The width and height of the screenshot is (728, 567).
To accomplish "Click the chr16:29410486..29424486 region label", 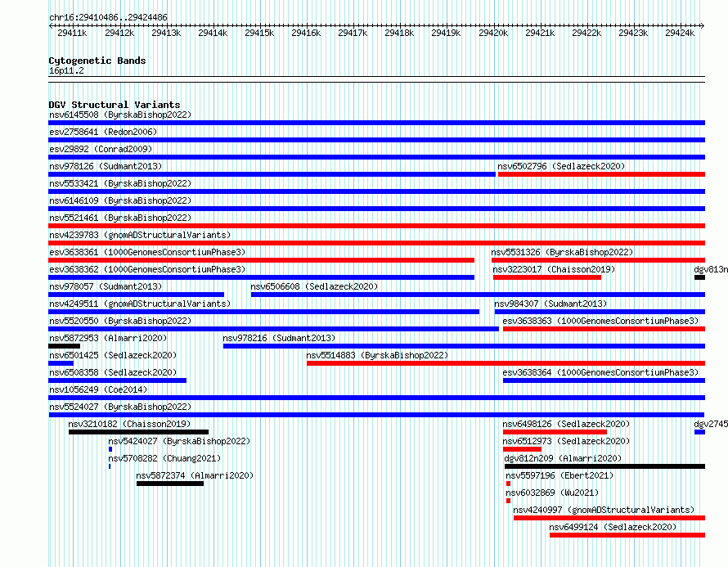I will (108, 17).
